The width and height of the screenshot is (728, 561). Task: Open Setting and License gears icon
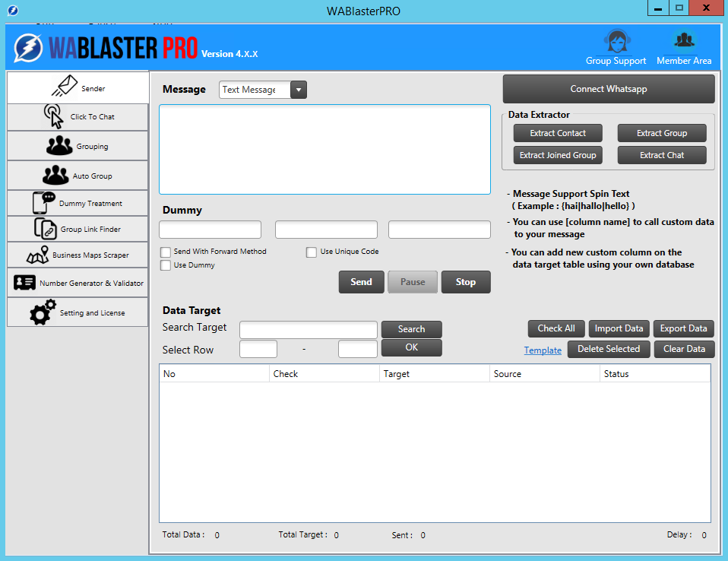pos(43,312)
